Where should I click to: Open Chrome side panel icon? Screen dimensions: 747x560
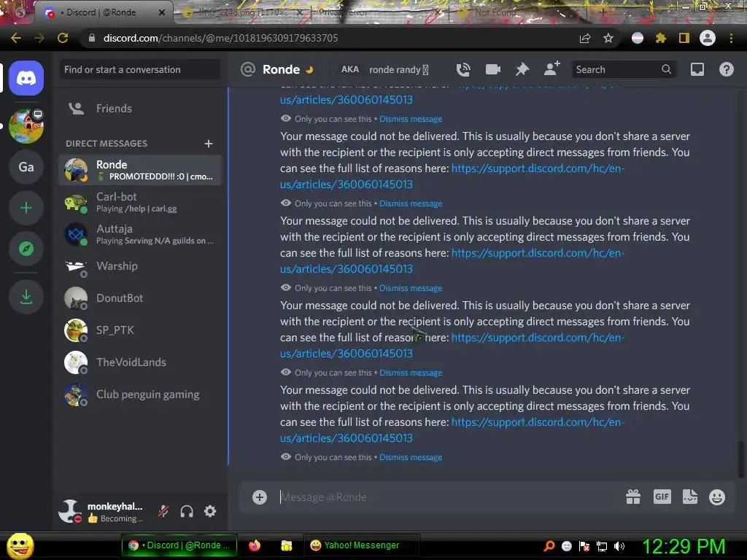tap(684, 38)
